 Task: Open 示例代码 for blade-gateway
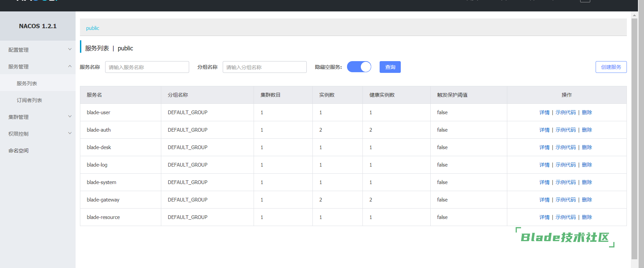coord(566,200)
